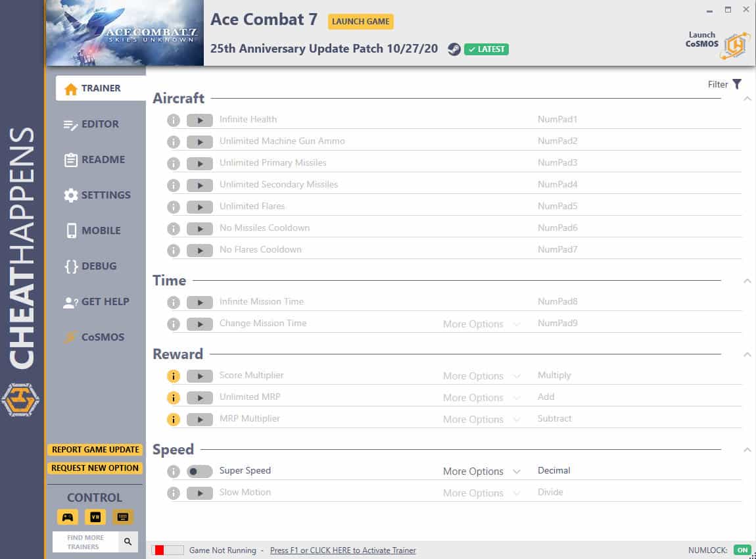Click info icon for No Missiles Cooldown
Screen dimensions: 756x559
click(174, 229)
